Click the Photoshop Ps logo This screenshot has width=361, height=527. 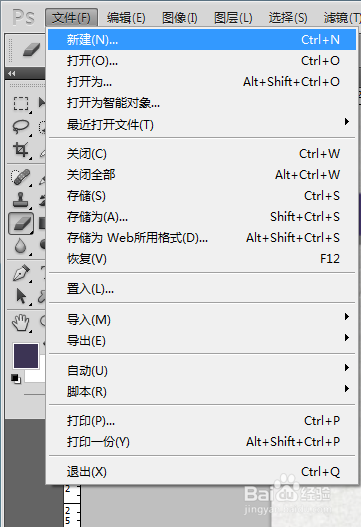pos(24,17)
